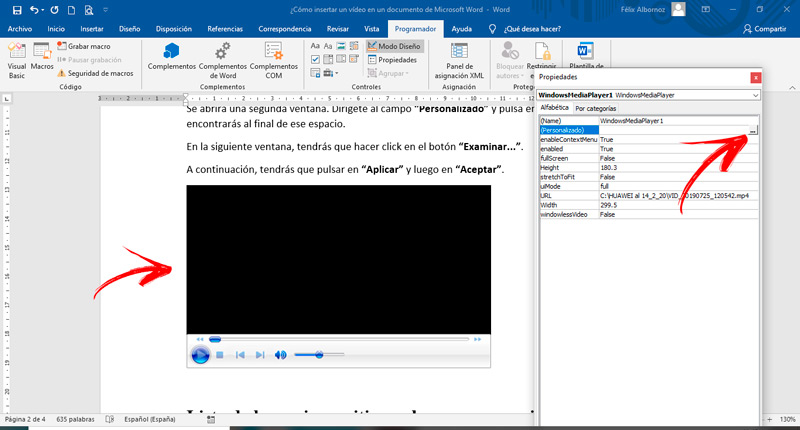Insert a checkbox content control icon

[315, 60]
